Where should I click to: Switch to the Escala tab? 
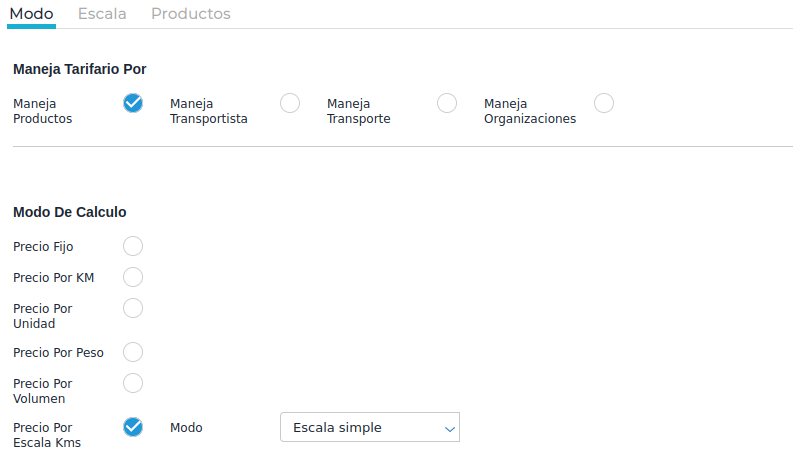coord(101,14)
